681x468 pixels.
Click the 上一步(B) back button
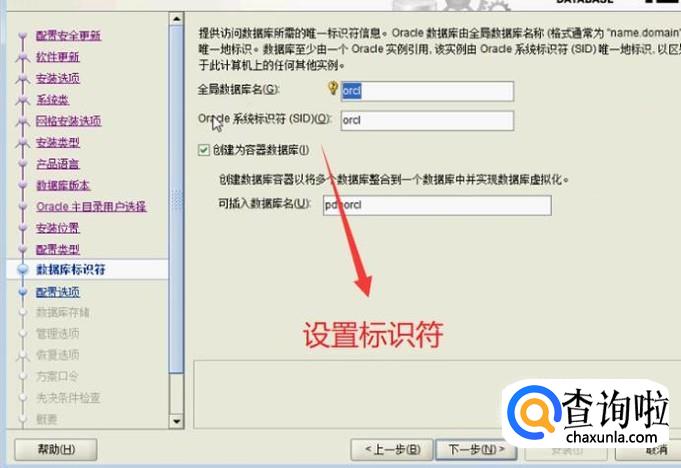392,449
